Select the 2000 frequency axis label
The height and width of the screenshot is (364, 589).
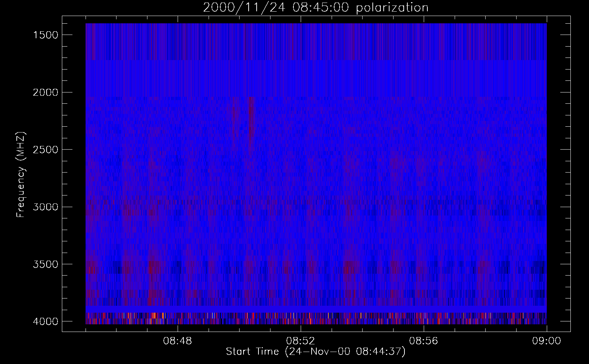point(46,92)
